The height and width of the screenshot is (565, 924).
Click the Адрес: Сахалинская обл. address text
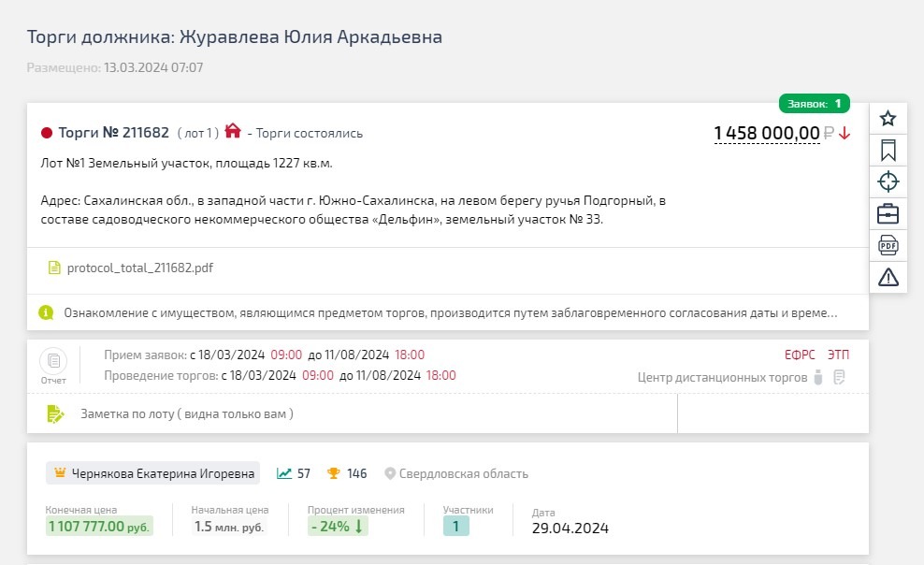[353, 210]
